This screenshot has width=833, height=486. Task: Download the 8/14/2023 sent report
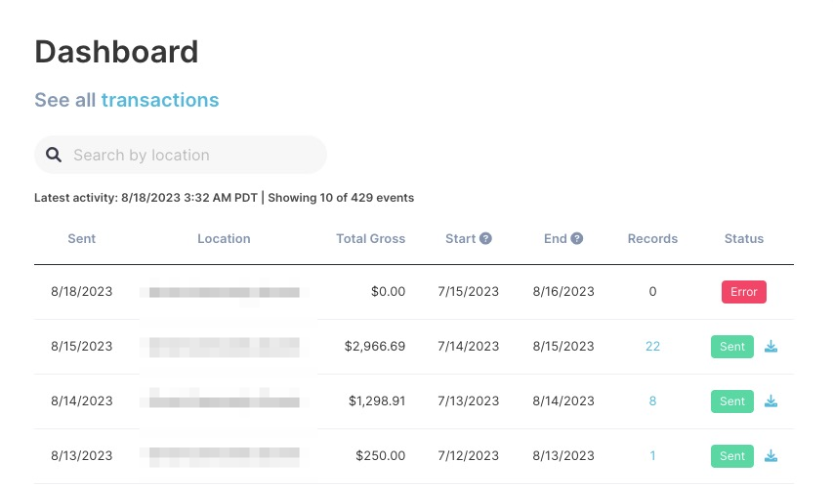(x=771, y=401)
